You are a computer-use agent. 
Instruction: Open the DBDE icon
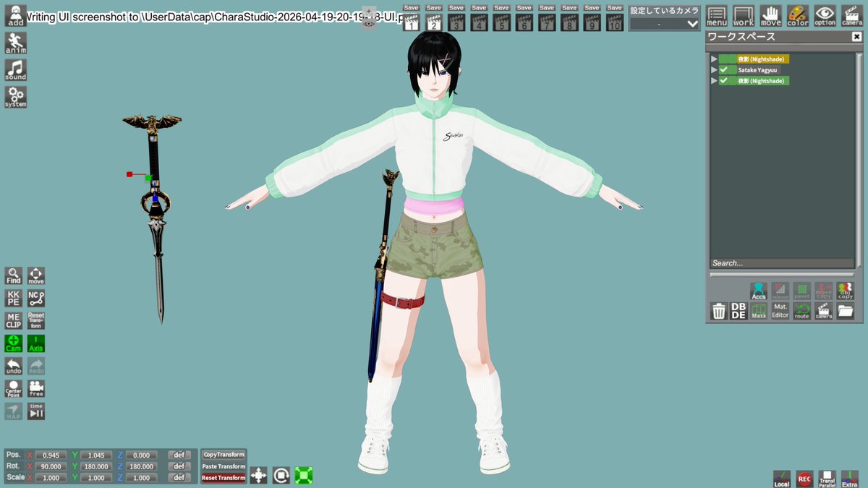[x=739, y=312]
